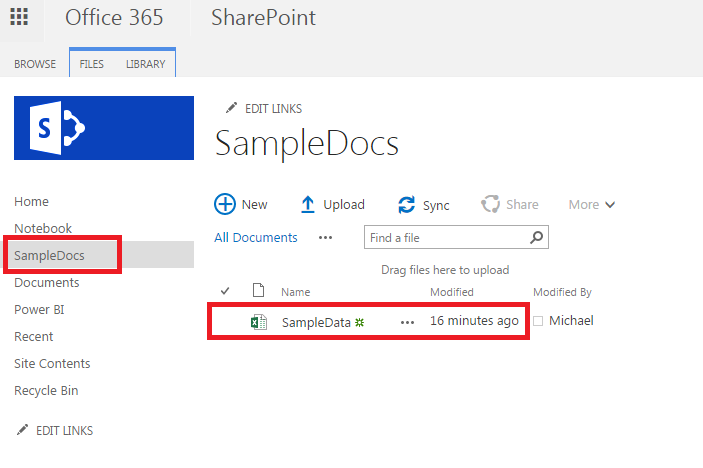
Task: Click the New plus circle icon
Action: click(x=225, y=204)
